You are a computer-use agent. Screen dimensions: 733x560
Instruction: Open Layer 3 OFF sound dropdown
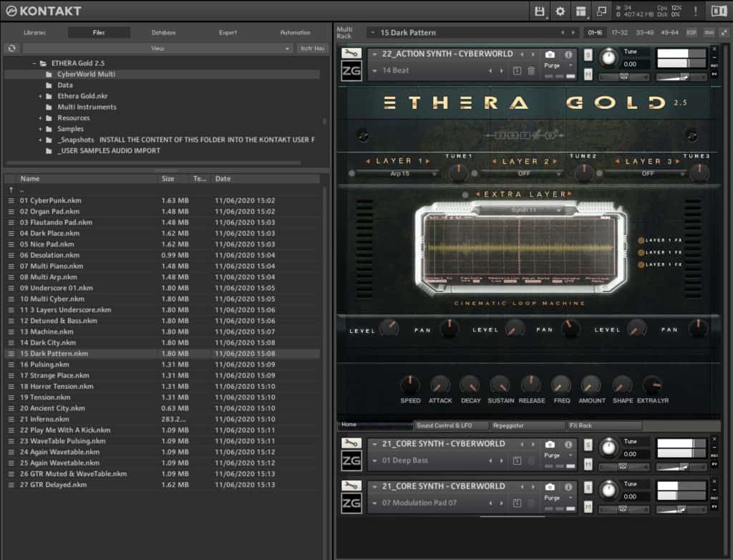[646, 173]
